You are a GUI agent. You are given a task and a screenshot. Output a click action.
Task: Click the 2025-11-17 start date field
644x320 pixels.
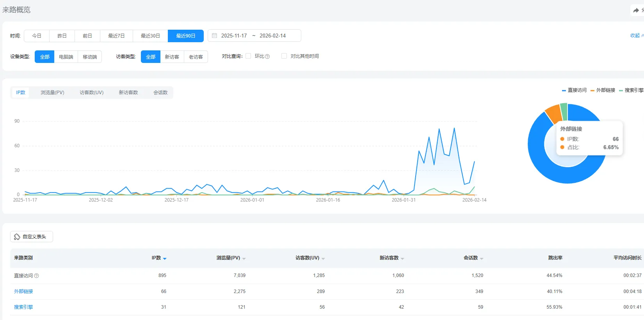[234, 36]
